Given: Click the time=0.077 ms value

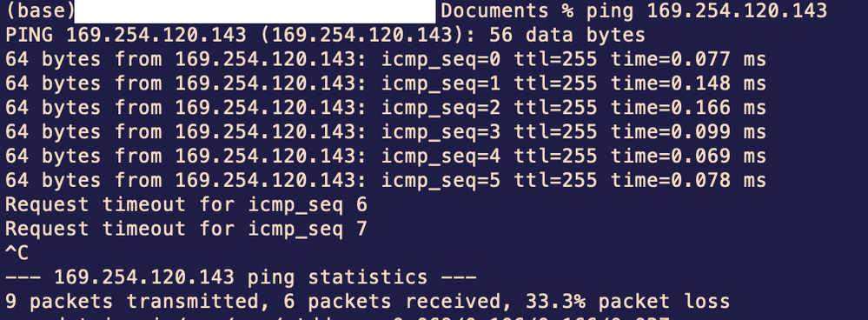Looking at the screenshot, I should [x=689, y=59].
